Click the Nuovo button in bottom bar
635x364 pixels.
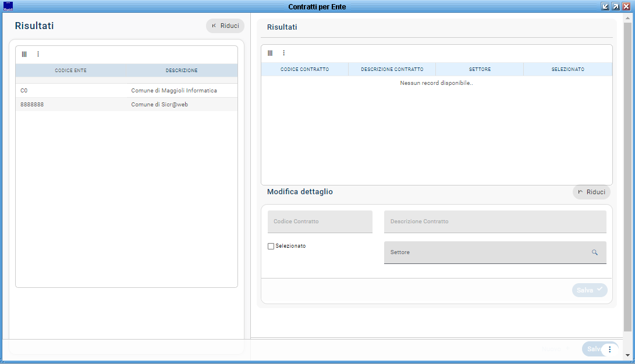(555, 349)
